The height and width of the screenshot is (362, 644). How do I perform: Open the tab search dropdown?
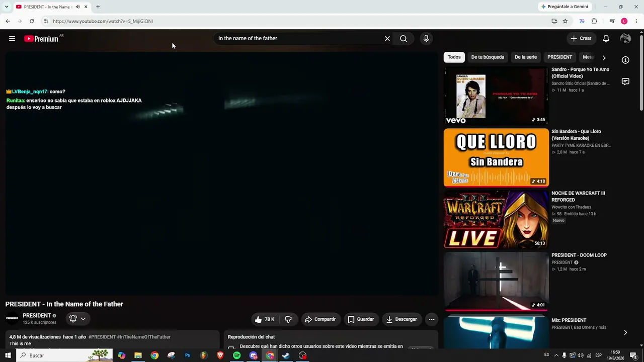coord(7,7)
